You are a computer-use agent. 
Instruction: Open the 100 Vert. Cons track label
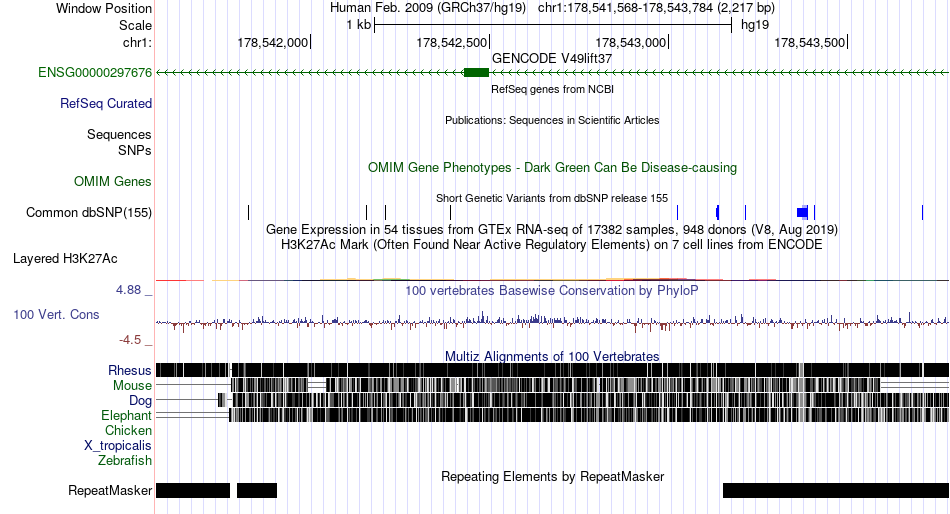(56, 315)
